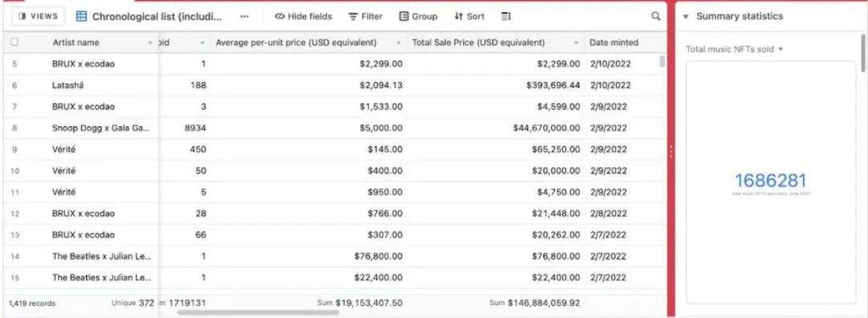Select the Snoop Dogg x Gala row

[334, 128]
